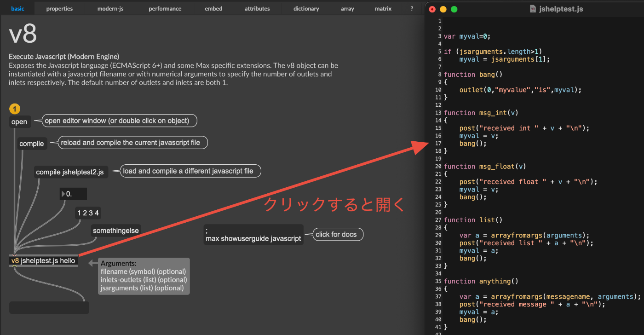The image size is (644, 335).
Task: Click 'myval = jsarguments[1];' code line
Action: click(x=505, y=59)
